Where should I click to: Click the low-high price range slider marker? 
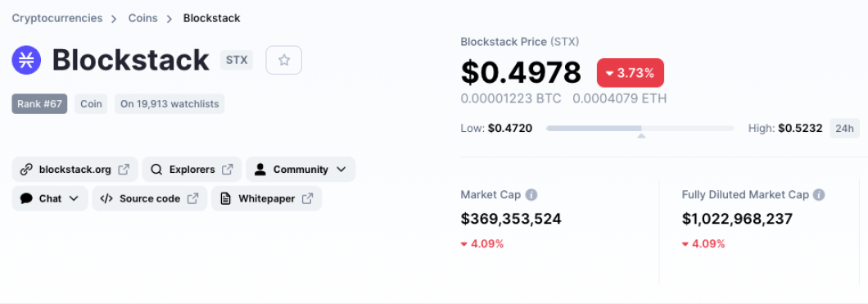tap(641, 136)
